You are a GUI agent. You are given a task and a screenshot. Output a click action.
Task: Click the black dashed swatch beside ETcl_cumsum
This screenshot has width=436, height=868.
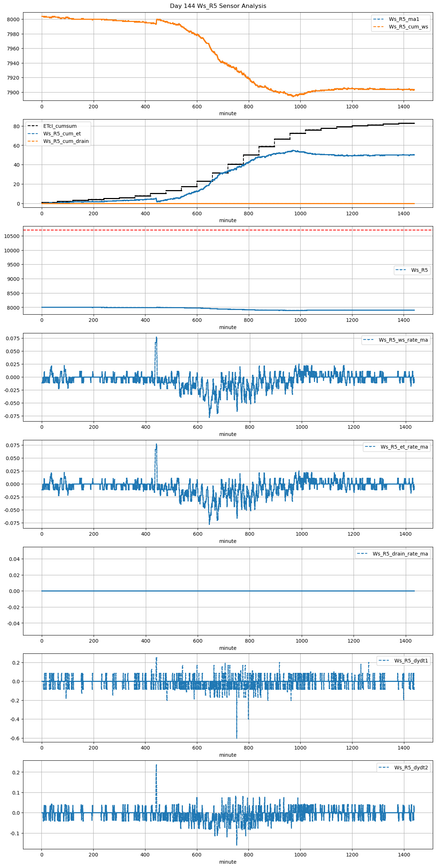click(33, 126)
